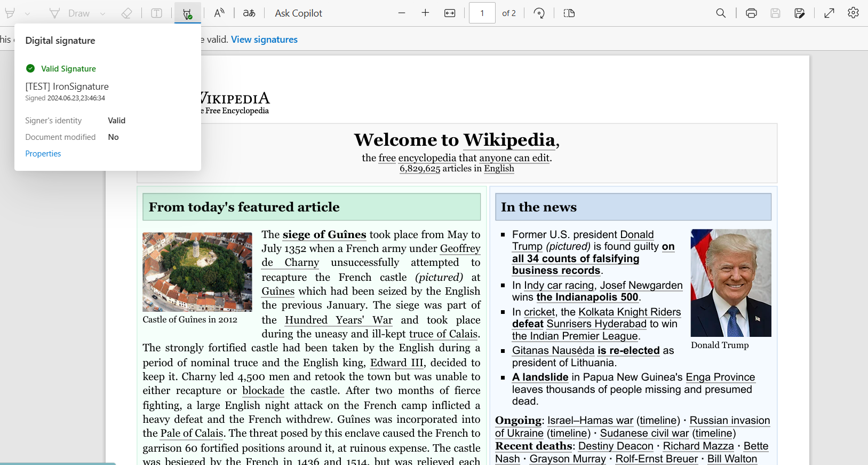Click the Add text tool icon
Screen dimensions: 868x465
click(156, 13)
